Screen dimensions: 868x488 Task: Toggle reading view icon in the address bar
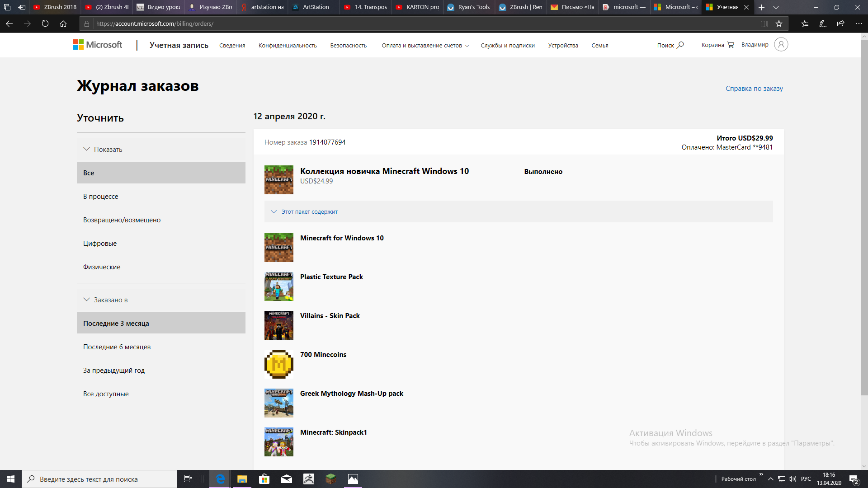pos(764,23)
